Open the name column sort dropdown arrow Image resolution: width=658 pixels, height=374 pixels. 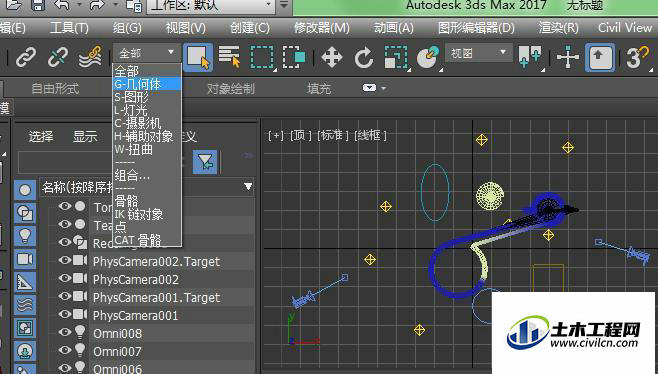point(248,186)
